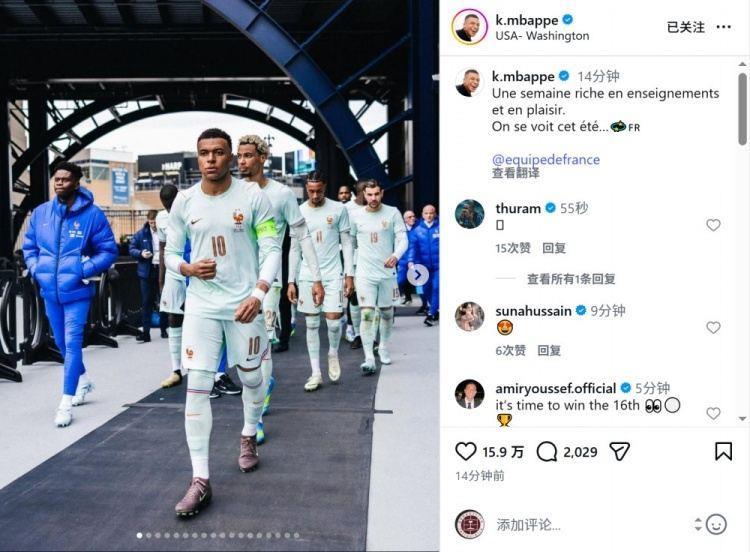Like amiryoussef.official's comment heart
The image size is (750, 552).
click(x=713, y=413)
